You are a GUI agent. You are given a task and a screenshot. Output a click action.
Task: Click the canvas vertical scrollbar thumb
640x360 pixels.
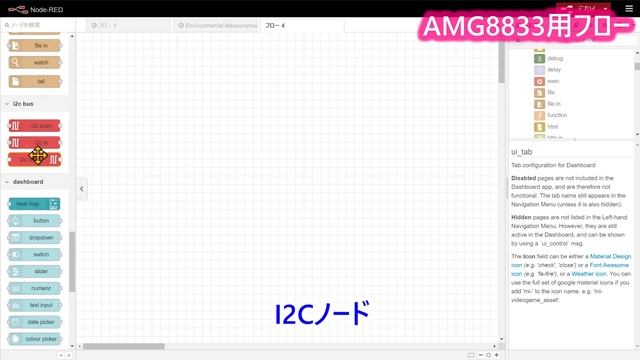[502, 61]
